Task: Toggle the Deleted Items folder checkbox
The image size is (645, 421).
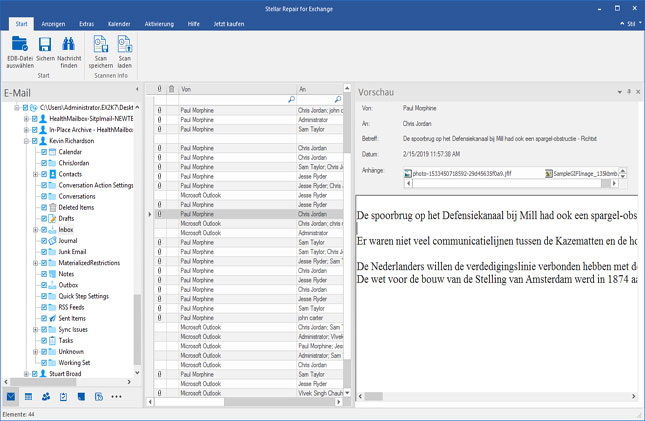Action: pos(42,207)
